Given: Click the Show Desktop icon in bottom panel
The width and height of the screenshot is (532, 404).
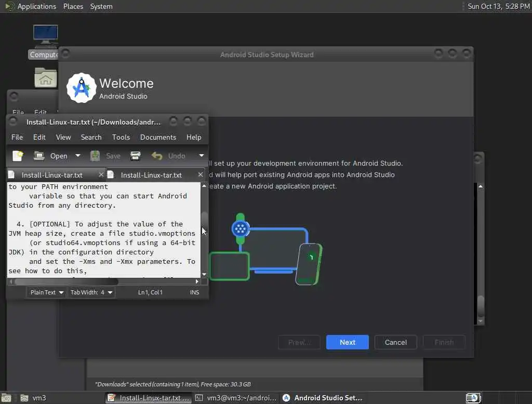Looking at the screenshot, I should tap(6, 398).
